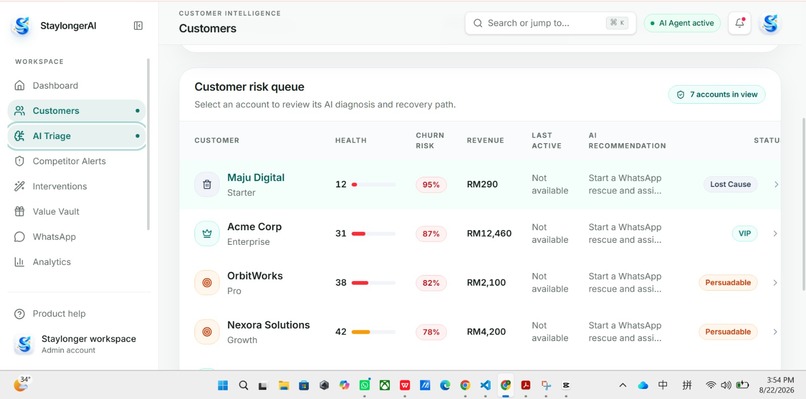Click the crown icon beside Acme Corp
Image resolution: width=806 pixels, height=399 pixels.
point(207,233)
